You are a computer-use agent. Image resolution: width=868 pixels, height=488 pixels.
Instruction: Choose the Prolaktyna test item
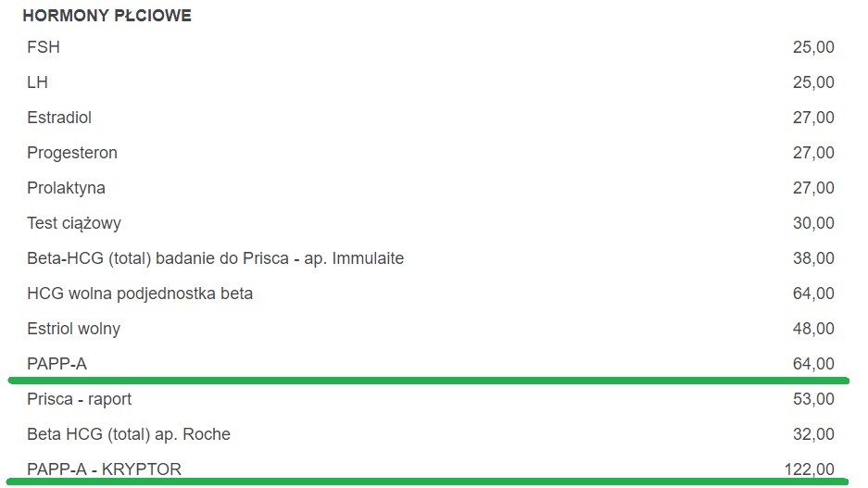point(66,188)
